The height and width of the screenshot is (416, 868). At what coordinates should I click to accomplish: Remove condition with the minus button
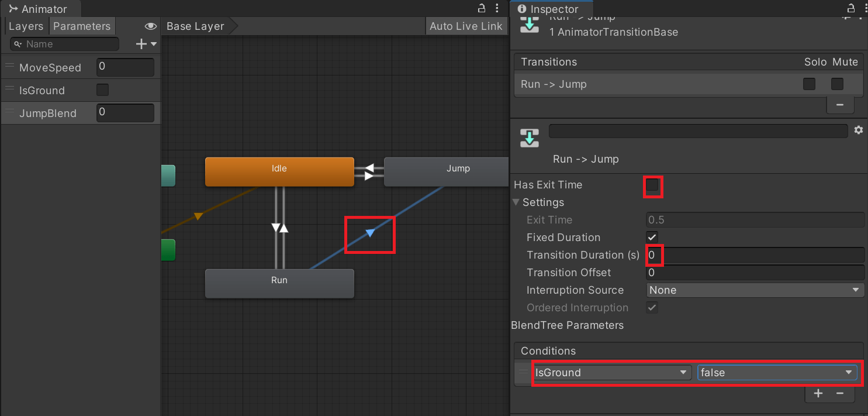click(x=840, y=393)
